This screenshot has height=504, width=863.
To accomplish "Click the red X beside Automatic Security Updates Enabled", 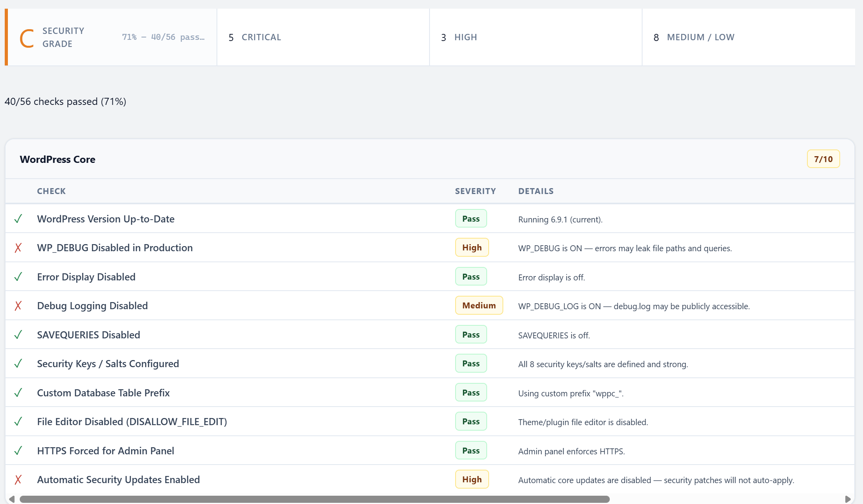I will point(18,479).
